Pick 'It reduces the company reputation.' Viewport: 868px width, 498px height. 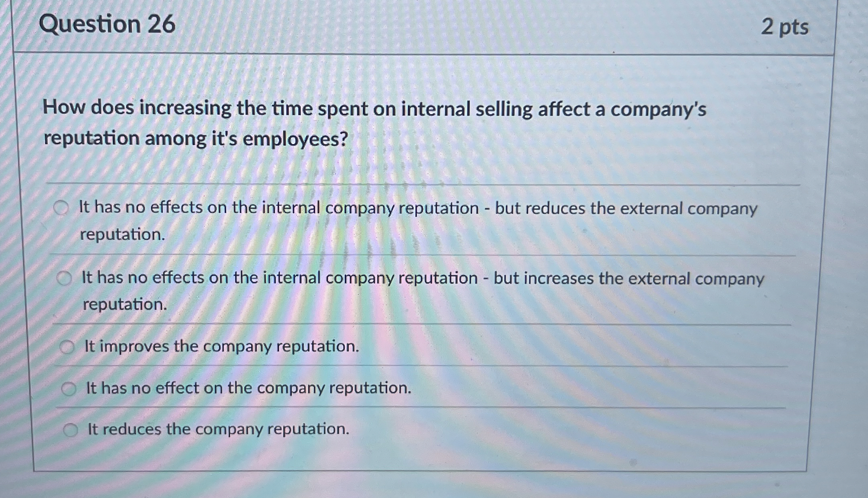(72, 429)
